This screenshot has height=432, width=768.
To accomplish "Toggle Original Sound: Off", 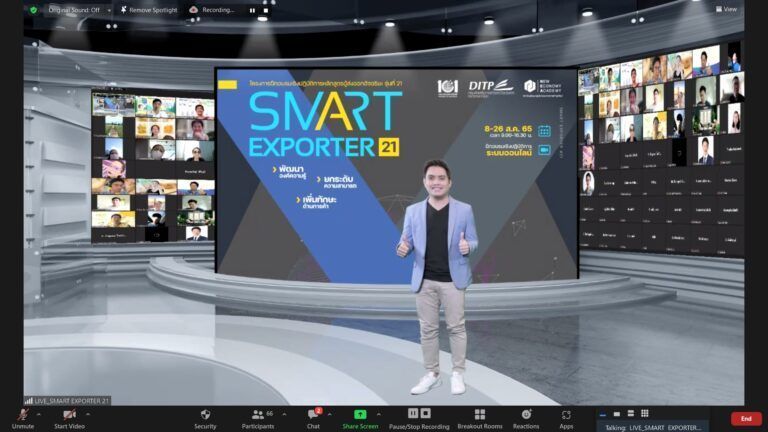I will [73, 10].
